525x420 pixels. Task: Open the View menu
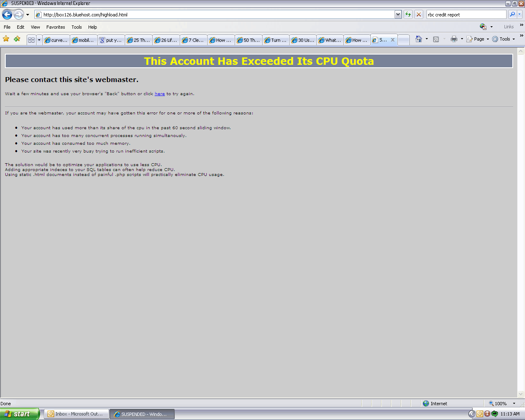35,27
